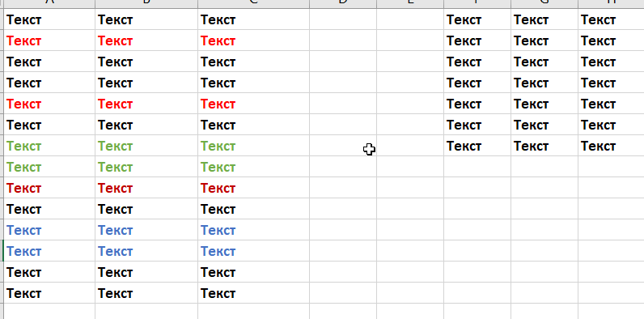Click the upper green Текст cell in column B
644x319 pixels.
[146, 146]
